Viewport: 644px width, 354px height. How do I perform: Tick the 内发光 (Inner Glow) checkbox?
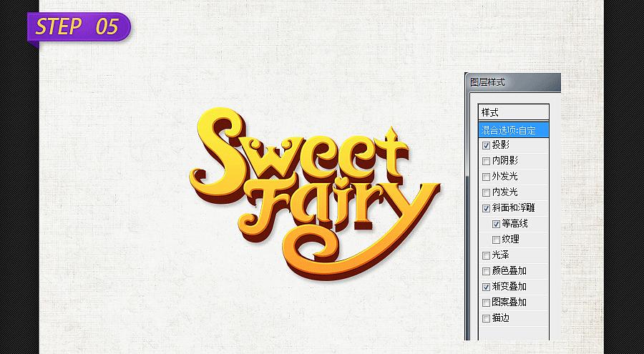click(x=487, y=192)
